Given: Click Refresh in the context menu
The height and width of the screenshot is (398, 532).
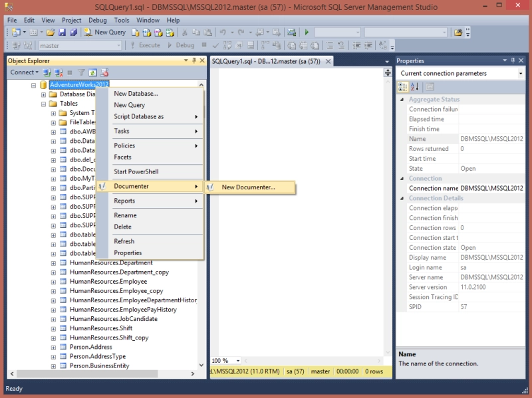Looking at the screenshot, I should (x=150, y=241).
